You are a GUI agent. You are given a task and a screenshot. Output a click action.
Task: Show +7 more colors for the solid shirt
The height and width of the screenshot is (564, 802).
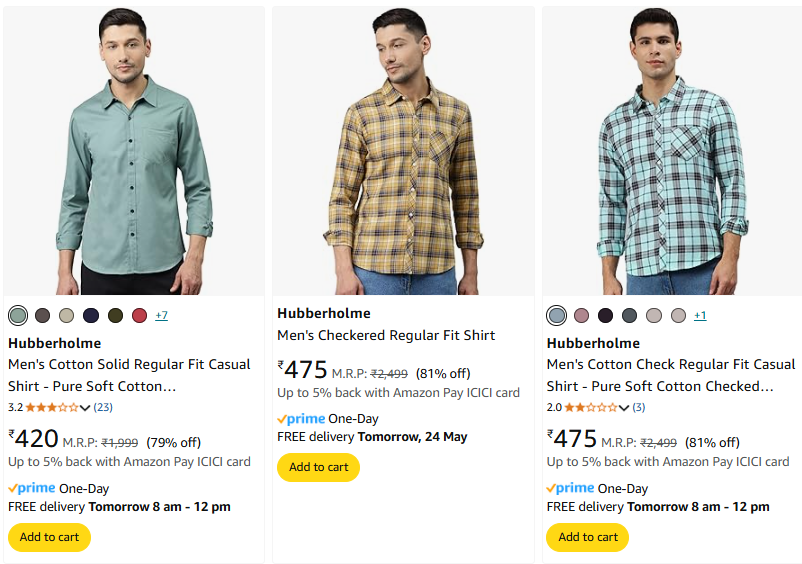161,316
